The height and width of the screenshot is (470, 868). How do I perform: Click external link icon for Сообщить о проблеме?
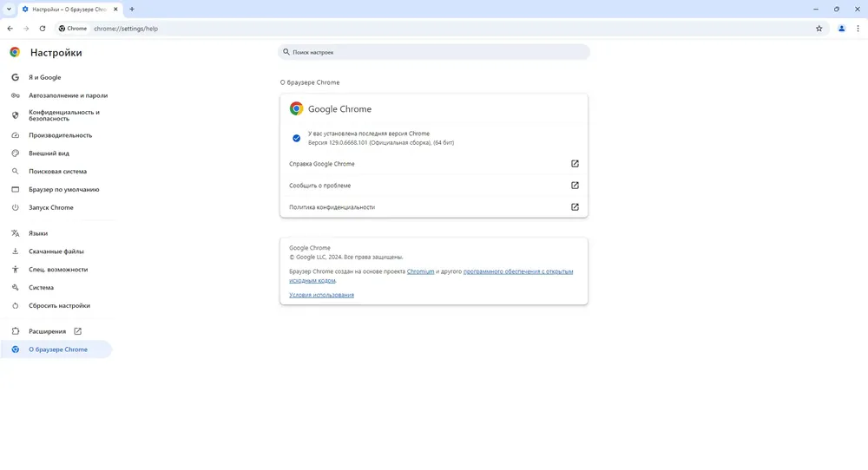click(x=575, y=186)
